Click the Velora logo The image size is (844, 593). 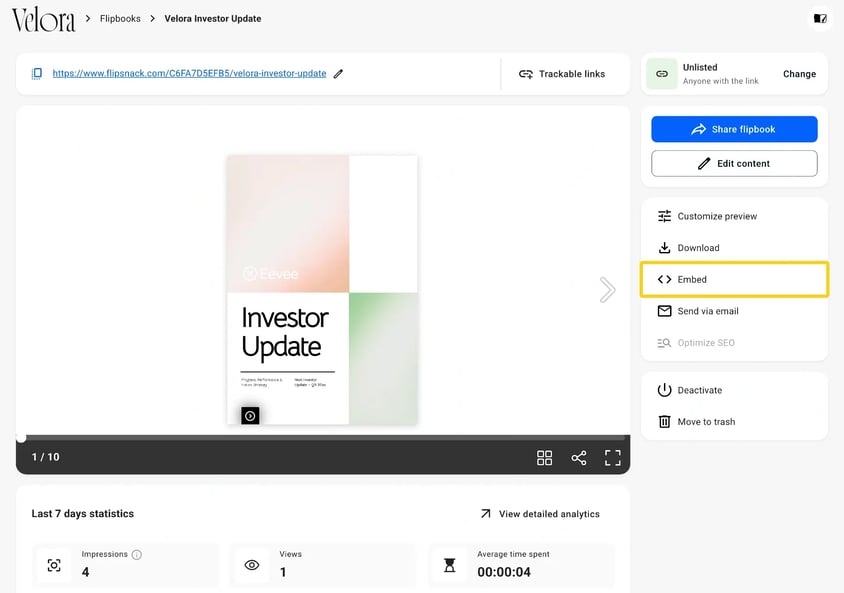click(44, 20)
